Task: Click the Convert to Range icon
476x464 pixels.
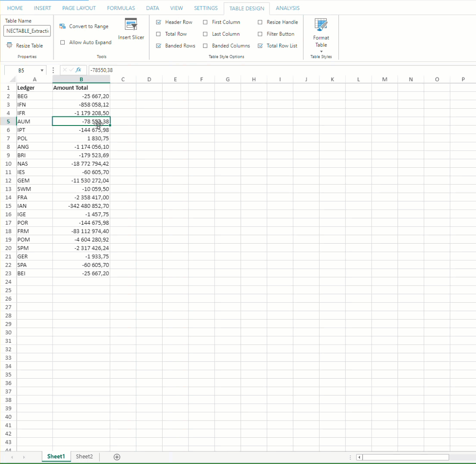Action: 63,26
